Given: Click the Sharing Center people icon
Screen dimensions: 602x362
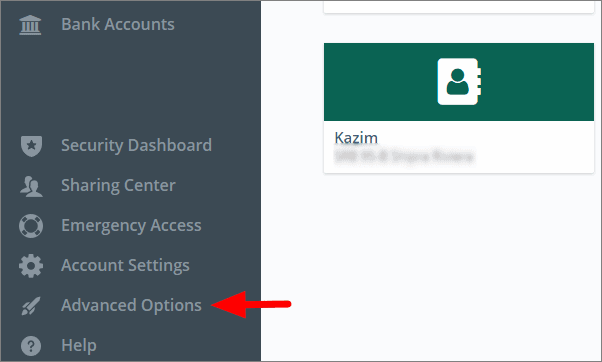Looking at the screenshot, I should [31, 186].
